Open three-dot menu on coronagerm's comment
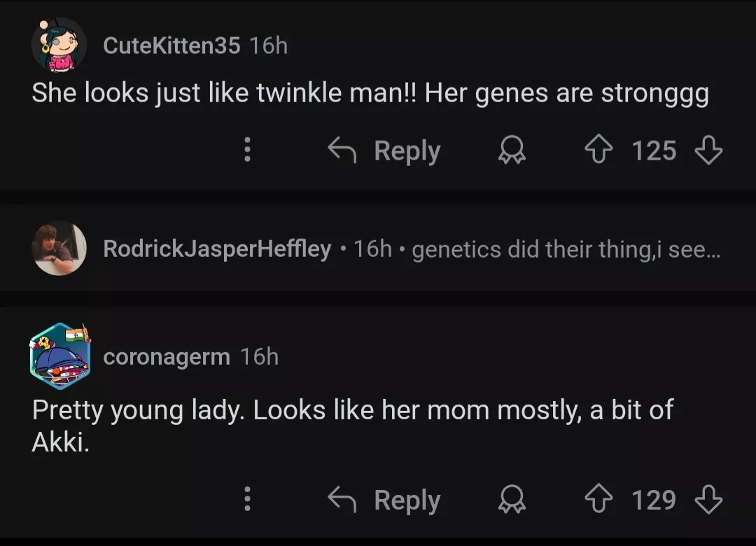 tap(246, 500)
